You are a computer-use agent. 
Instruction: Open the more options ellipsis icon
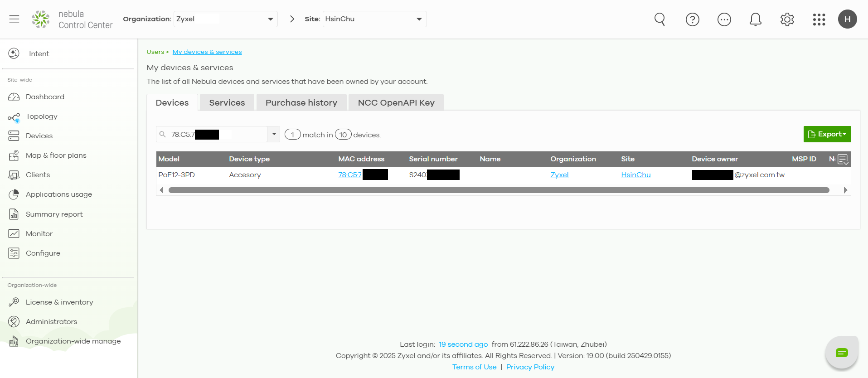724,19
